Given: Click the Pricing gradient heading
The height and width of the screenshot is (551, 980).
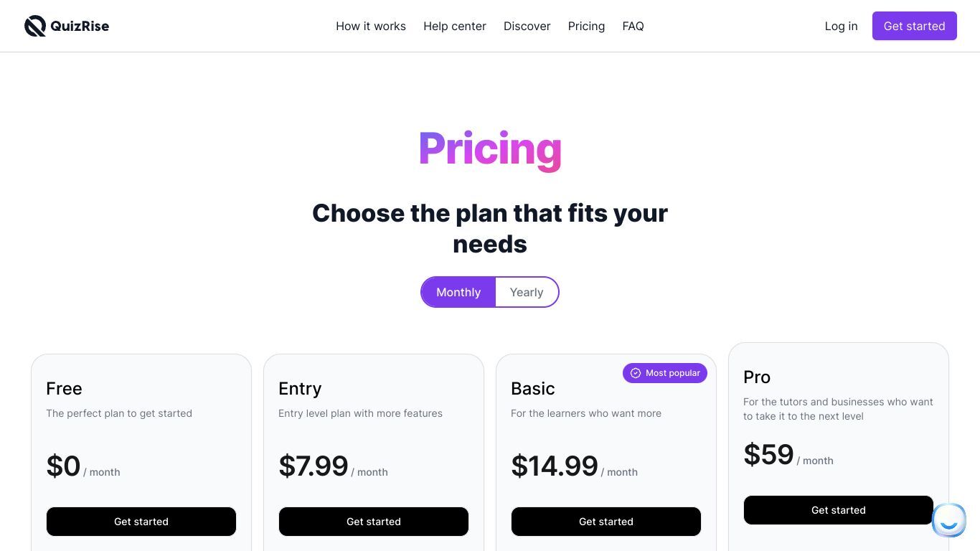Looking at the screenshot, I should [x=490, y=149].
